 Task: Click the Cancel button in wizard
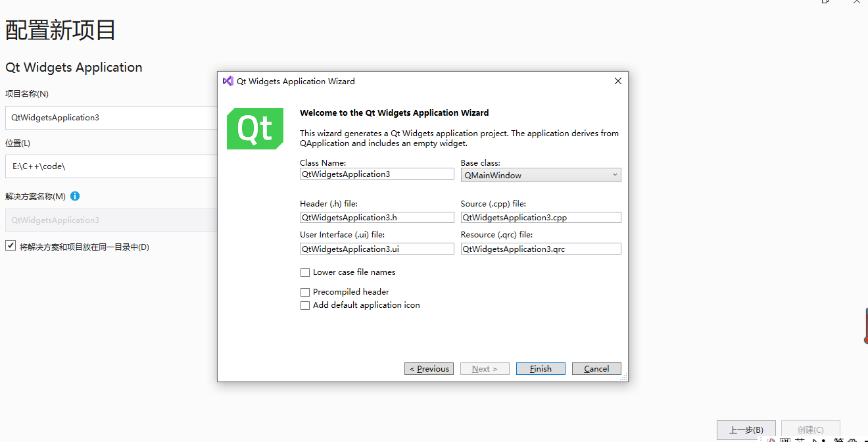coord(596,368)
